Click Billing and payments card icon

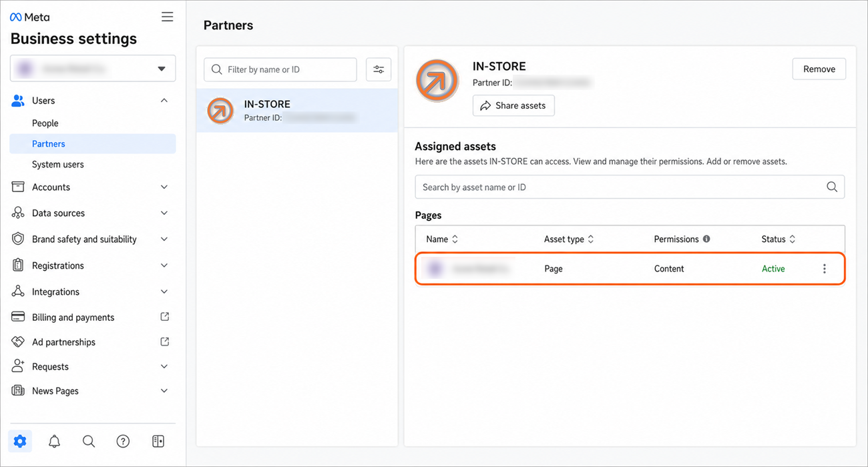point(18,317)
